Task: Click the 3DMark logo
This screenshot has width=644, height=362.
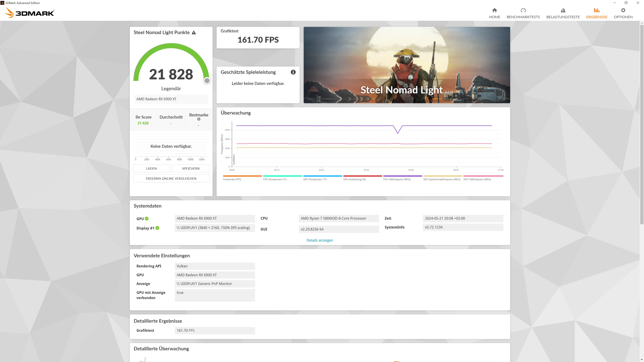Action: point(30,13)
